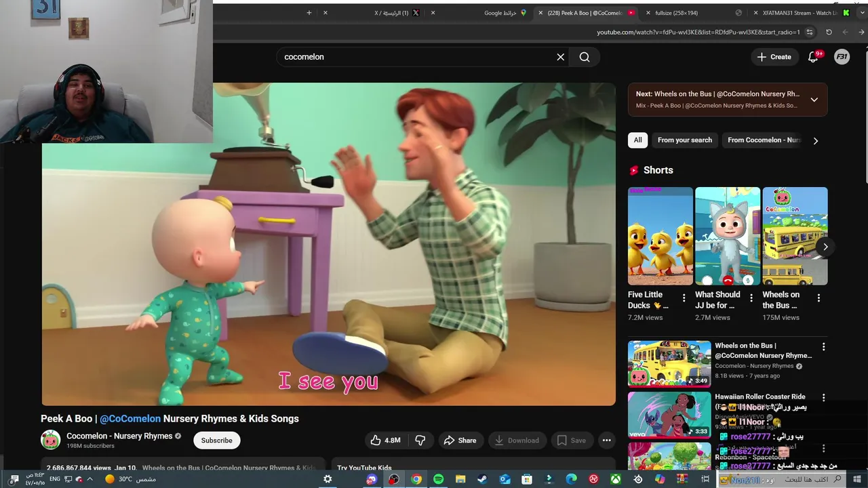
Task: Click the Create button
Action: point(774,57)
